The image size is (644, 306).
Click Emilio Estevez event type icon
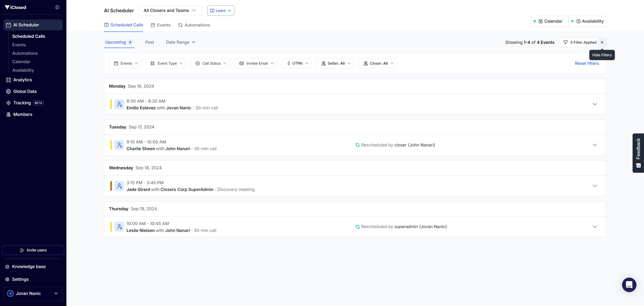pyautogui.click(x=119, y=104)
